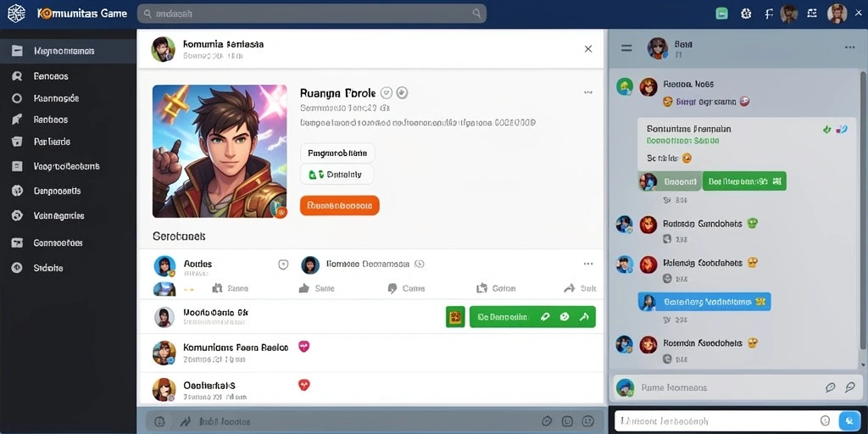This screenshot has height=434, width=868.
Task: Click the F-shaped icon in top bar
Action: pyautogui.click(x=768, y=14)
